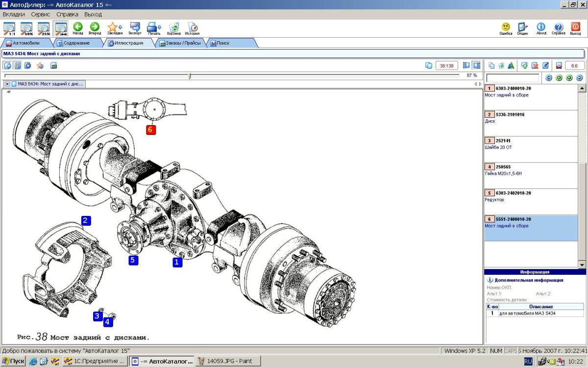
Task: Open Печать (Print) dropdown
Action: pos(154,27)
